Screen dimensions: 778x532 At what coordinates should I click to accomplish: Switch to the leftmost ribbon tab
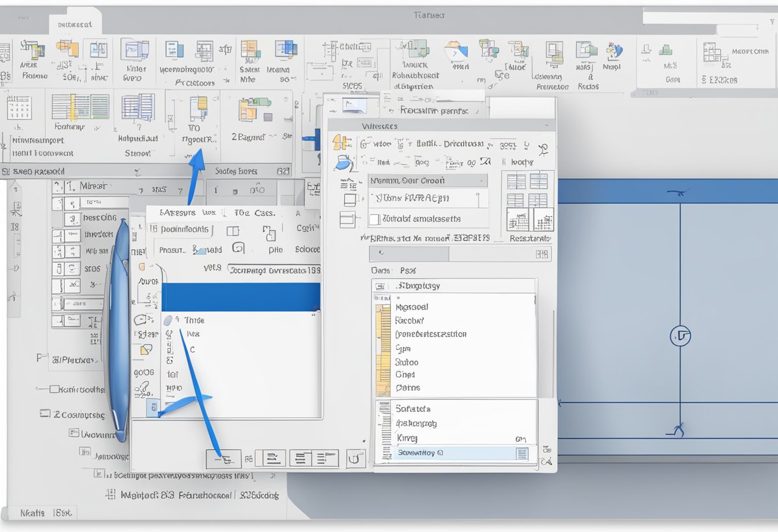(75, 22)
